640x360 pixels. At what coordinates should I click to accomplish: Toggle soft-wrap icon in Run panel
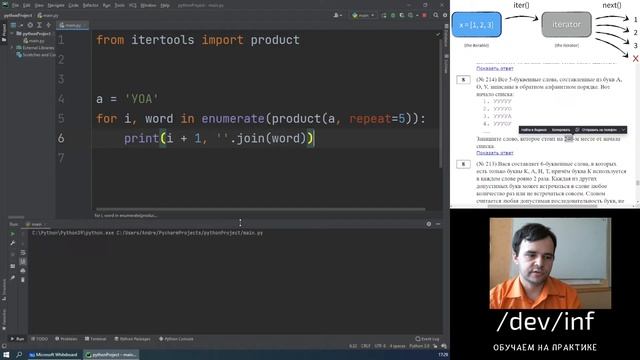point(23,252)
